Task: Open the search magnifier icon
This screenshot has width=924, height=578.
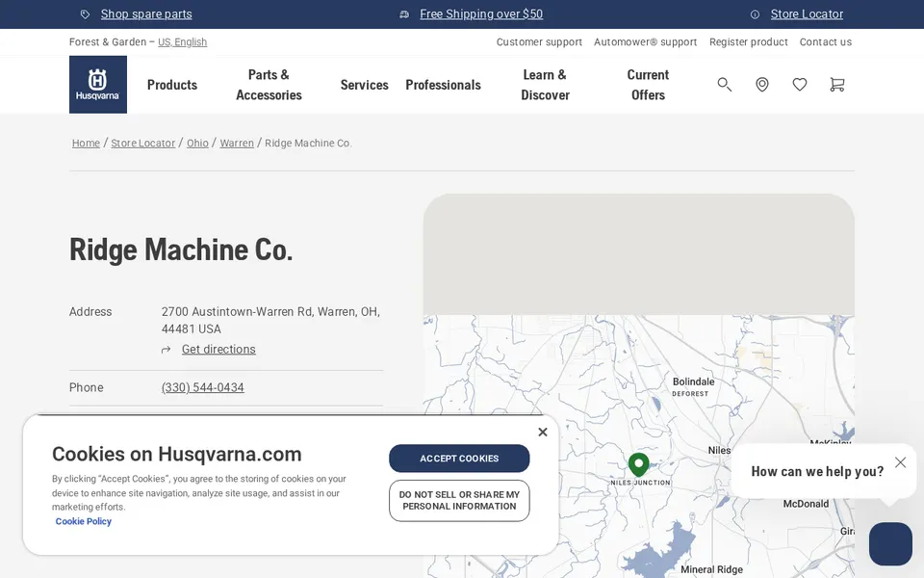Action: click(724, 85)
